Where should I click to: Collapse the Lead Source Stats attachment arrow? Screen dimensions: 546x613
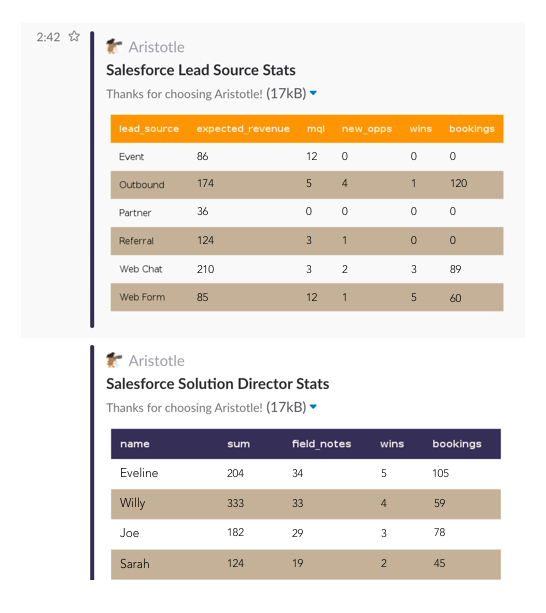click(x=313, y=93)
